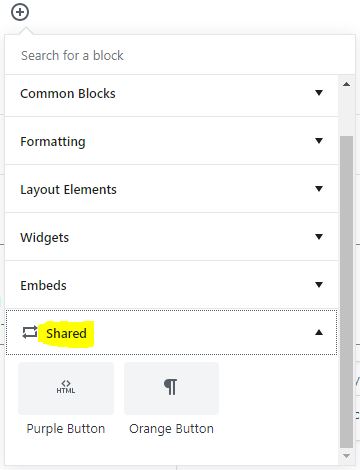The image size is (360, 470).
Task: Collapse the Shared section arrow
Action: [319, 332]
